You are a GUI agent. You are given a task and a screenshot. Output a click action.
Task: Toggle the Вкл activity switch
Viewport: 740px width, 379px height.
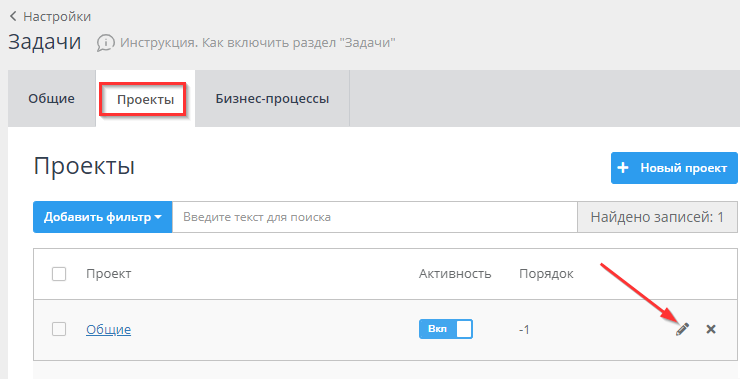(446, 329)
